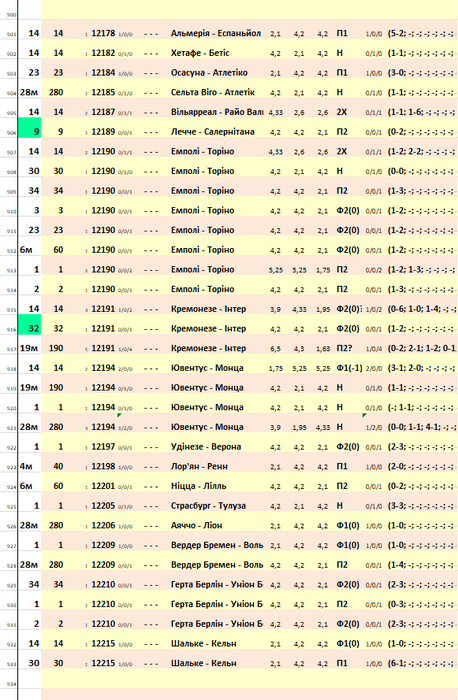
Task: Select the score cell starting '(0-0; 1-1; 4-1'
Action: [x=422, y=427]
